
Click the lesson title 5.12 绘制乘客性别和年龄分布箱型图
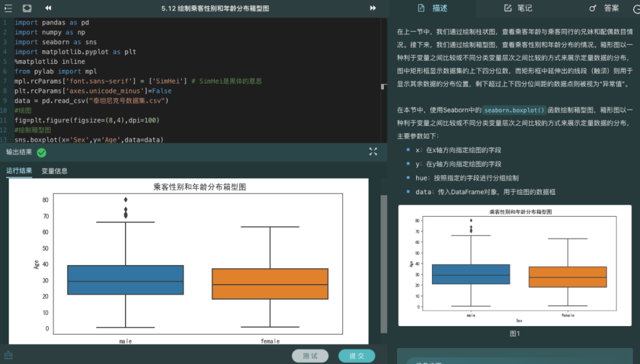pos(215,8)
